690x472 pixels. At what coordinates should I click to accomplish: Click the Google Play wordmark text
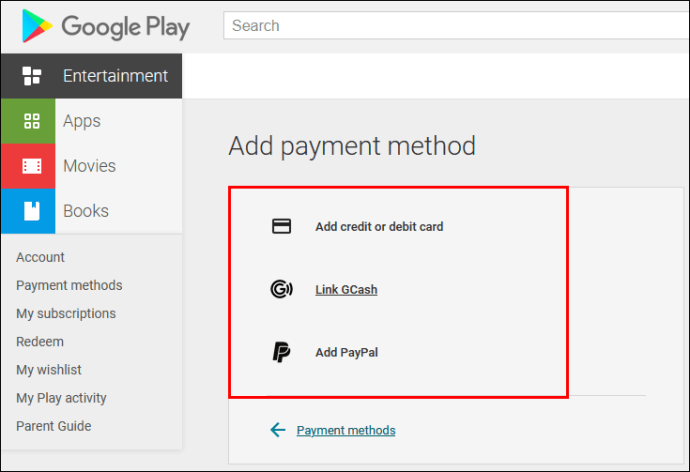click(125, 27)
